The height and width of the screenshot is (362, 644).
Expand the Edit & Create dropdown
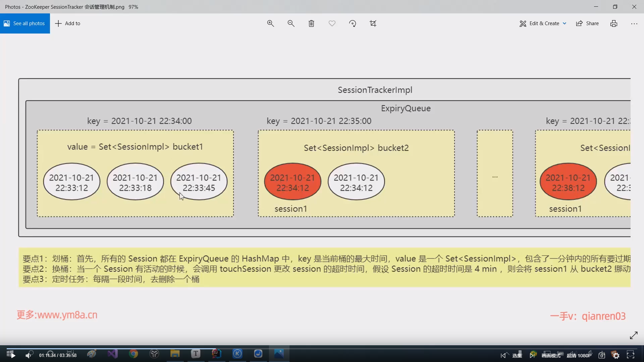(543, 23)
